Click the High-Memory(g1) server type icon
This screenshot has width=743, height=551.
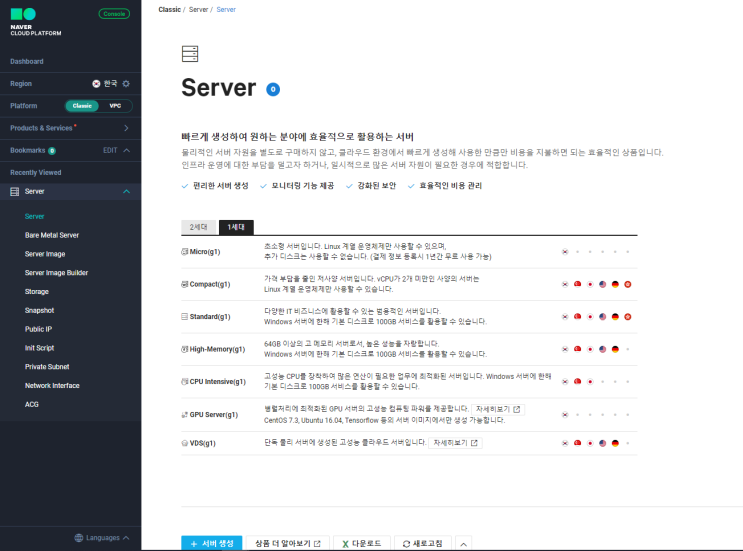click(x=185, y=349)
